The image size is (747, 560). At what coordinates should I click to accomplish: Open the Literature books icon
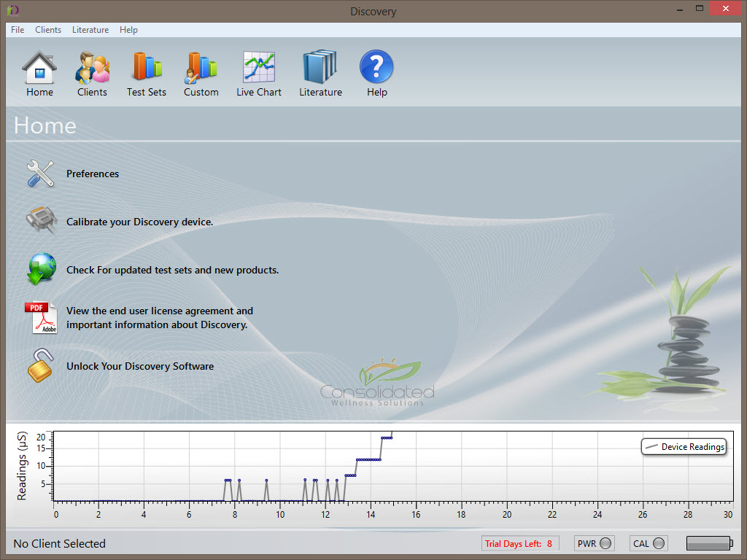[x=320, y=66]
